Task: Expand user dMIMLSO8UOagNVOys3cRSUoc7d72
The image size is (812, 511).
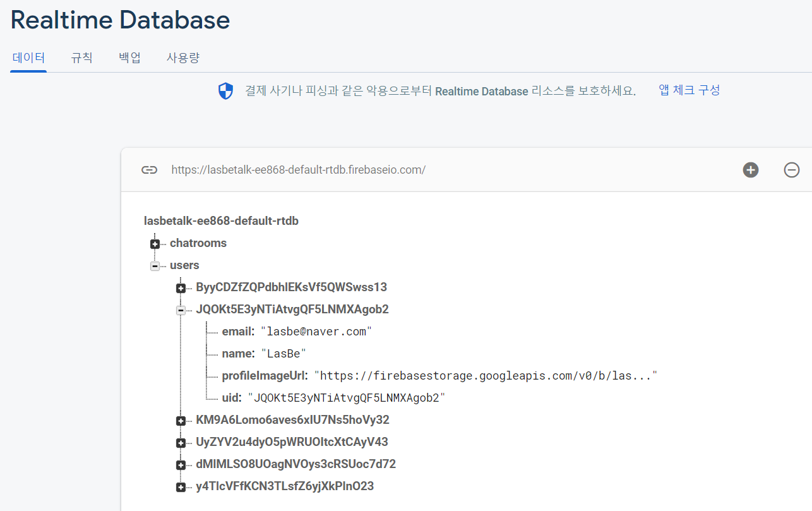Action: point(181,465)
